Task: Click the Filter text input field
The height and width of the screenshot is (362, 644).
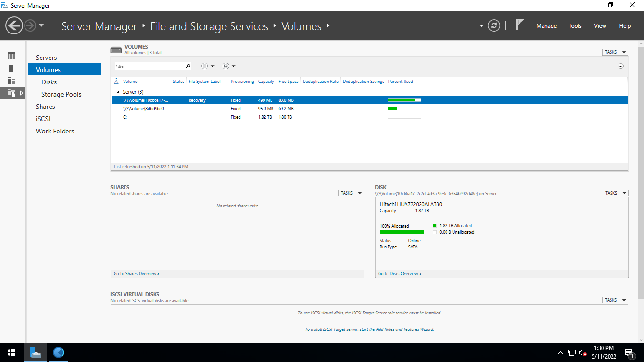Action: pyautogui.click(x=149, y=66)
